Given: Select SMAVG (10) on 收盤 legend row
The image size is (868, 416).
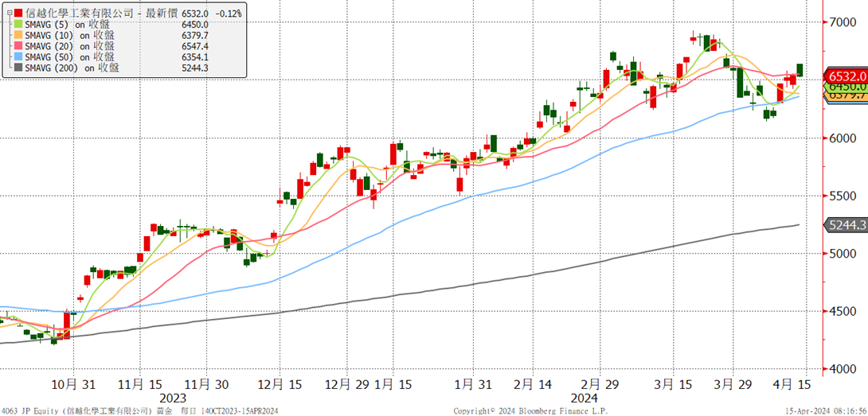Looking at the screenshot, I should tap(69, 35).
